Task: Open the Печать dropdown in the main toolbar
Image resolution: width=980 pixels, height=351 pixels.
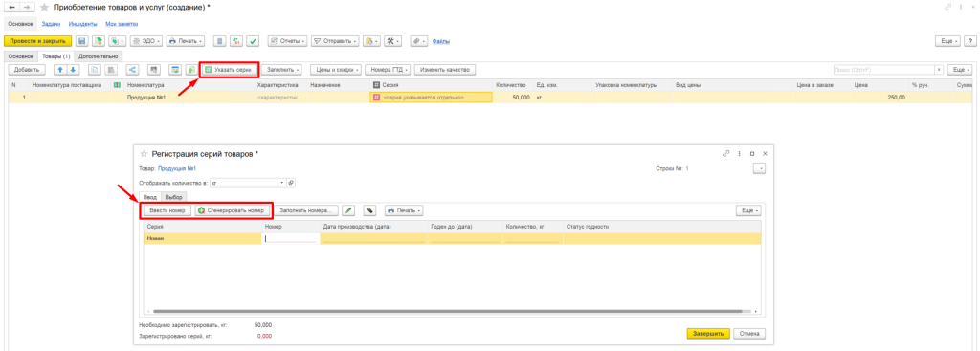Action: tap(186, 41)
